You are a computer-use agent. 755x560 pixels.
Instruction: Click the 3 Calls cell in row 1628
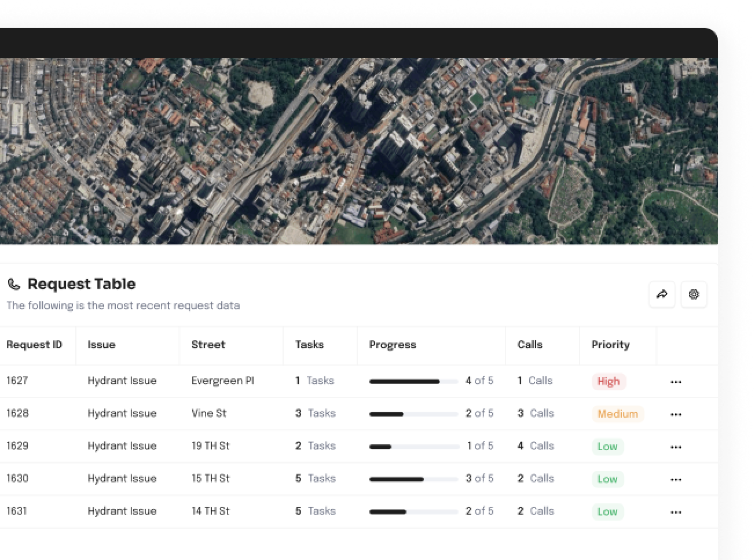tap(536, 413)
